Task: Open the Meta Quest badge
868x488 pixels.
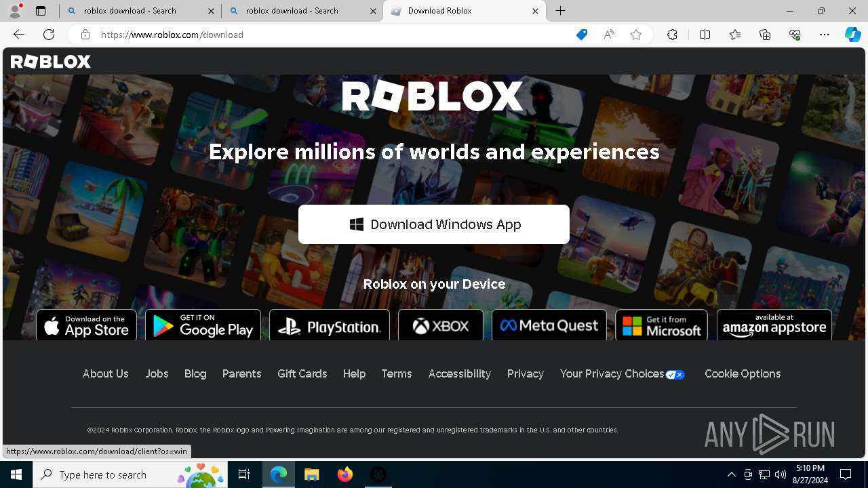Action: coord(549,325)
